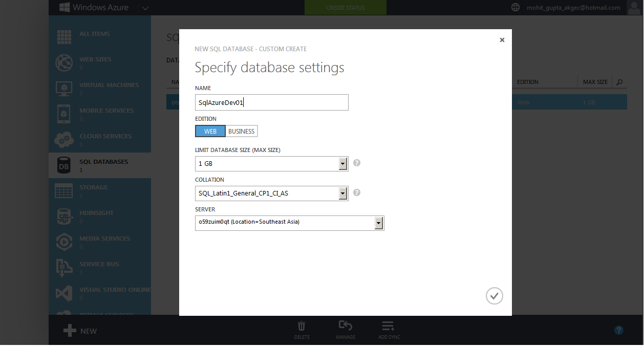Open the Service Bus sidebar label
Screen dimensions: 644x346
(x=99, y=264)
